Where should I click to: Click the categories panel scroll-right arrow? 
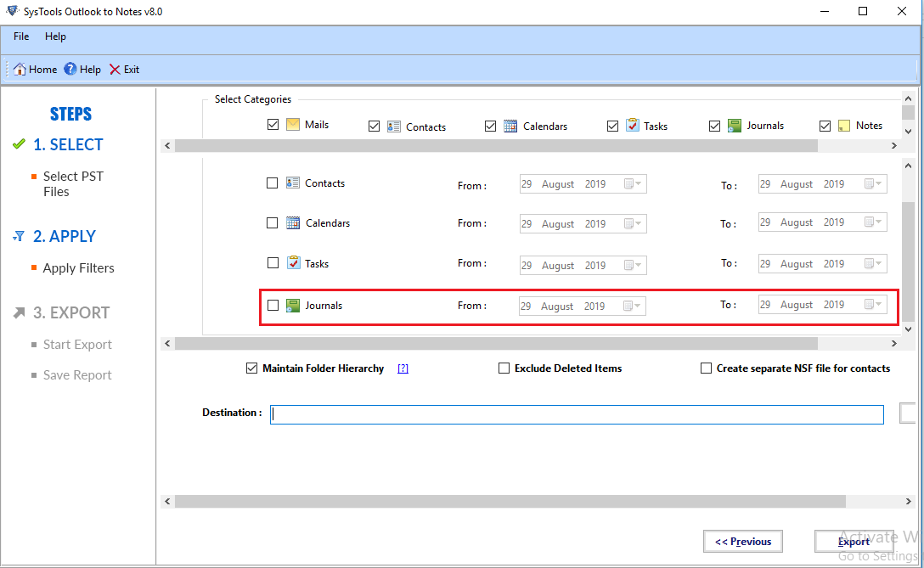coord(894,145)
